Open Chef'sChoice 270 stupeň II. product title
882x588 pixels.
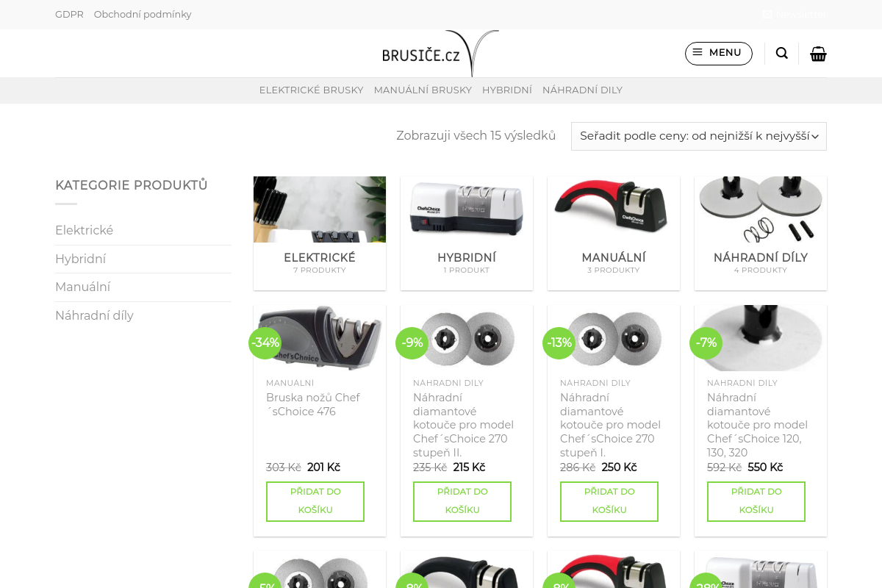[464, 425]
